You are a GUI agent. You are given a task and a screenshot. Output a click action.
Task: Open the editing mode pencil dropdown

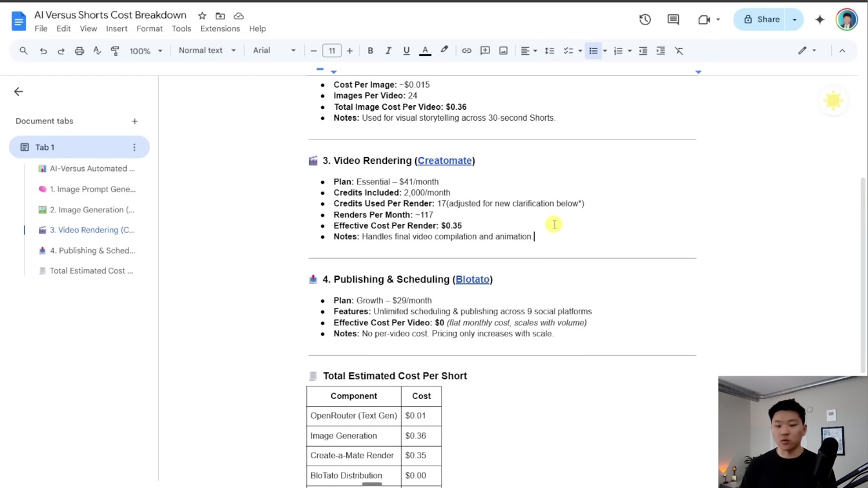click(x=807, y=50)
